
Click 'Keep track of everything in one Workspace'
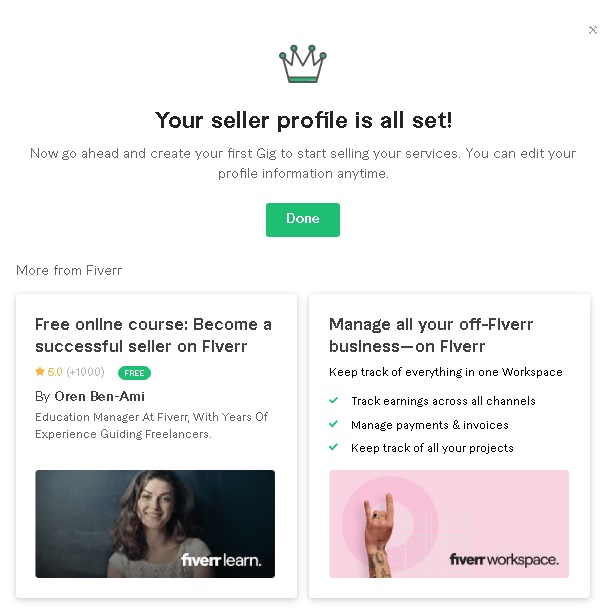[x=446, y=372]
